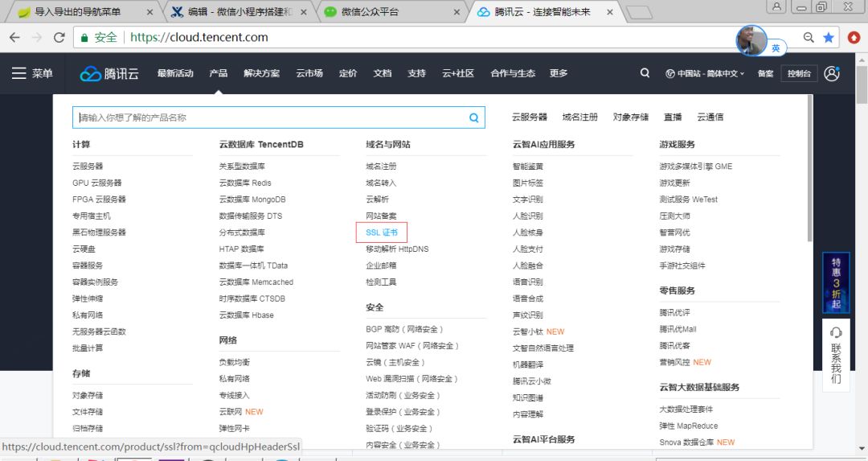Click the 云通信 quick link
868x461 pixels.
pyautogui.click(x=710, y=117)
